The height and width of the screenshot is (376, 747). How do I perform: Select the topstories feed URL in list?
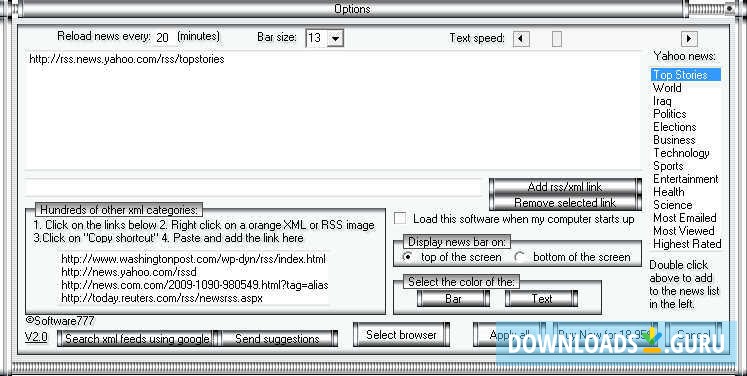coord(127,59)
